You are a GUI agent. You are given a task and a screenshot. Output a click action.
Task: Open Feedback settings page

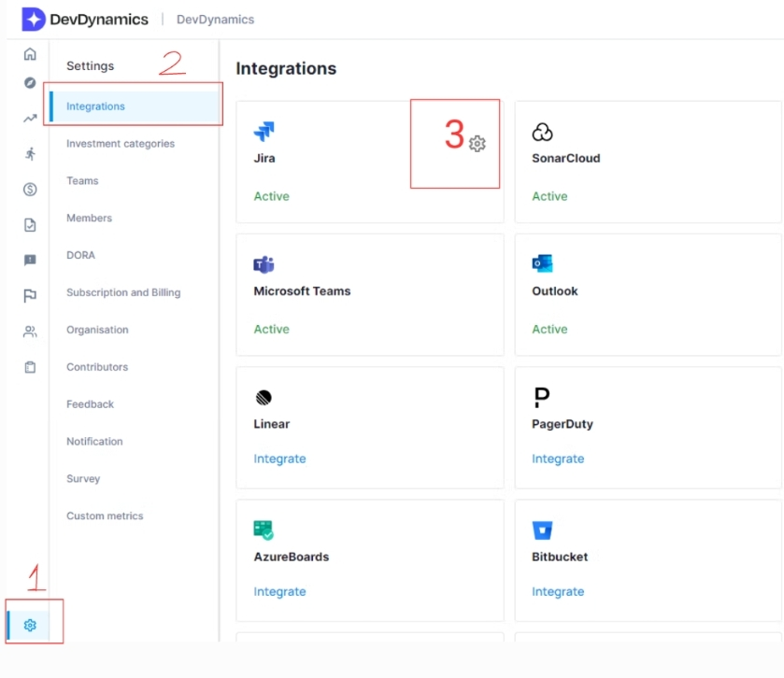coord(90,404)
